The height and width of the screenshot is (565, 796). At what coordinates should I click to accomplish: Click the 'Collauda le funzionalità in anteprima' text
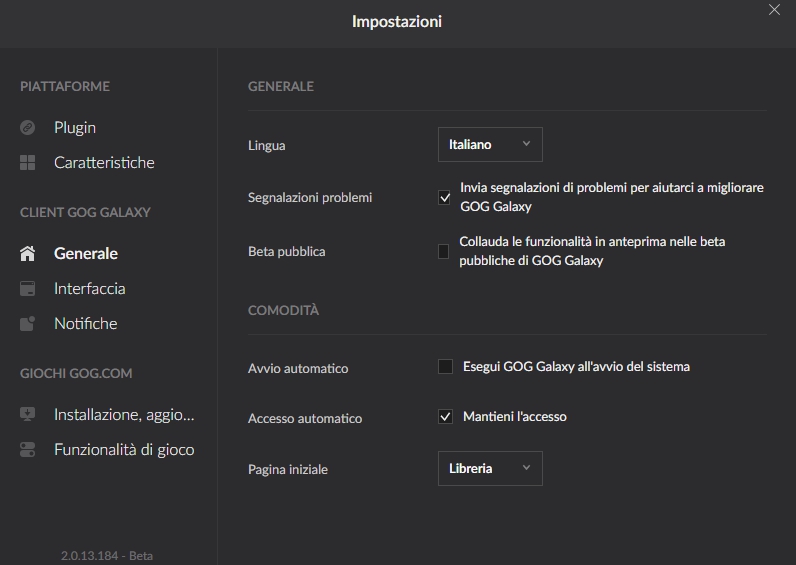point(592,251)
